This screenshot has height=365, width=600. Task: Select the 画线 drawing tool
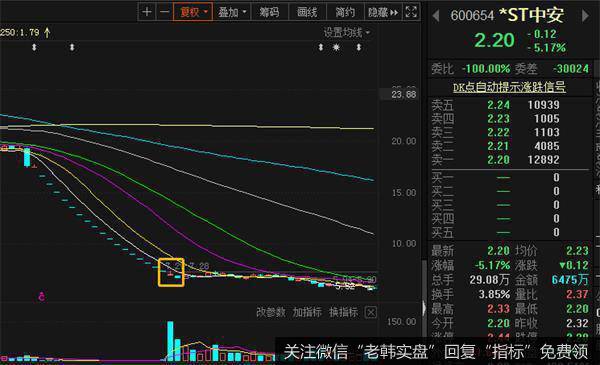pos(307,12)
